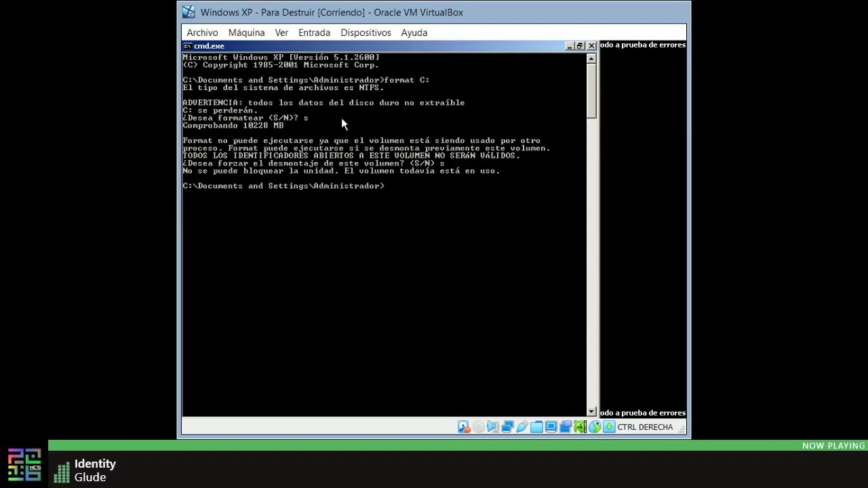The height and width of the screenshot is (488, 868).
Task: Click 'No se puede bloquear la unidad' line
Action: coord(341,171)
